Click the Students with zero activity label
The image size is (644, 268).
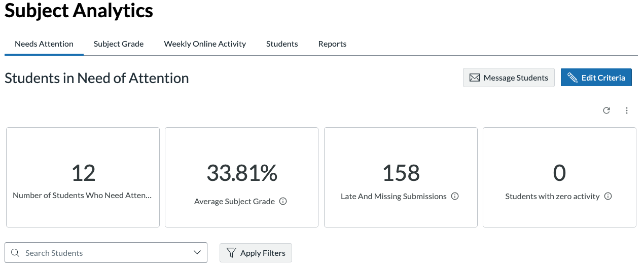click(552, 197)
